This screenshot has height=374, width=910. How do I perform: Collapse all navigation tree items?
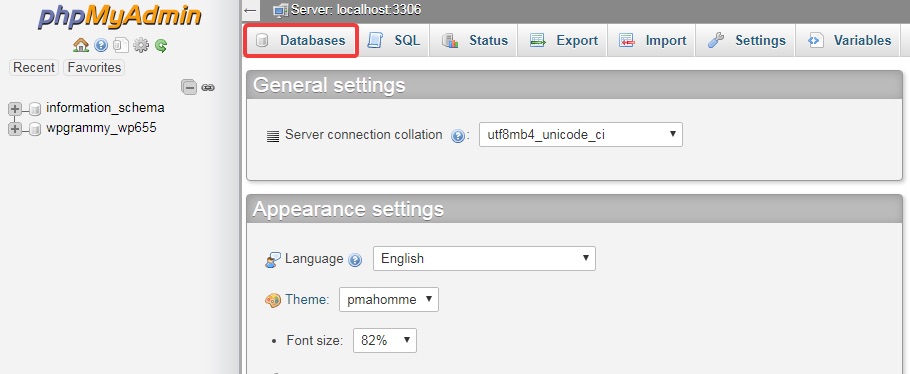click(189, 88)
